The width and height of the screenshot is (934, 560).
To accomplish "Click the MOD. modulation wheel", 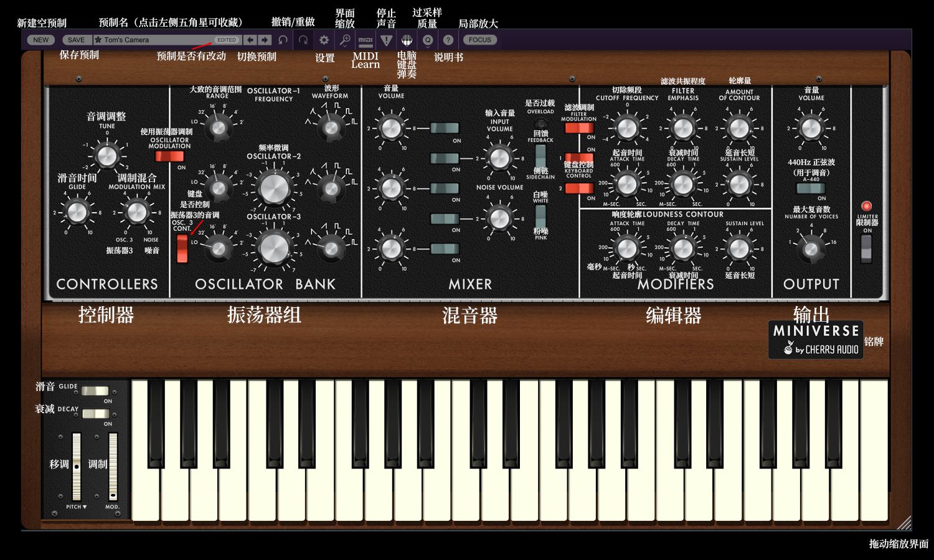I will click(113, 467).
